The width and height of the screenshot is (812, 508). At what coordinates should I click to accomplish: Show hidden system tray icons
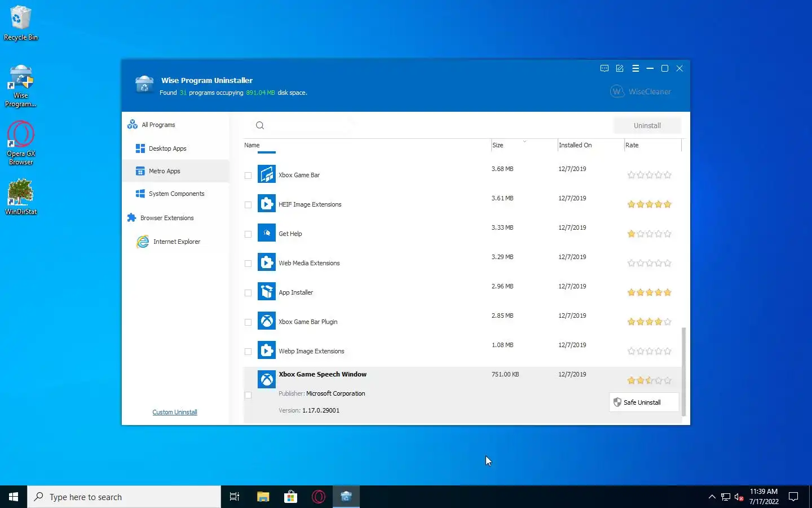point(712,497)
